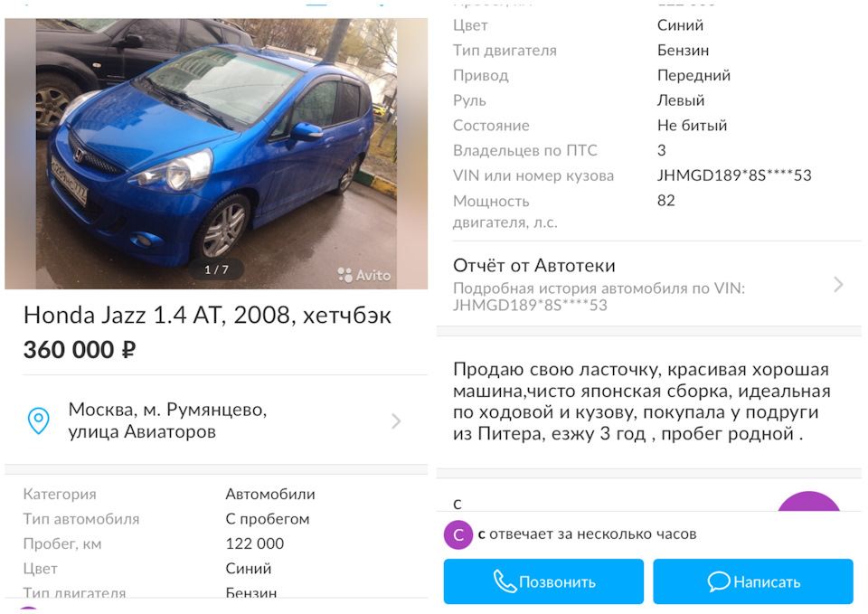Viewport: 868px width, 614px height.
Task: Select the Категория Автомобили value
Action: click(x=270, y=494)
